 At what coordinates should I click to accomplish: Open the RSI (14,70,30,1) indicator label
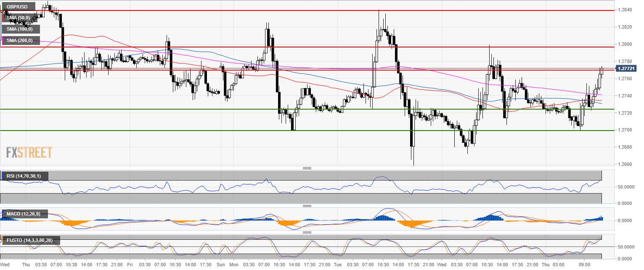coord(25,176)
